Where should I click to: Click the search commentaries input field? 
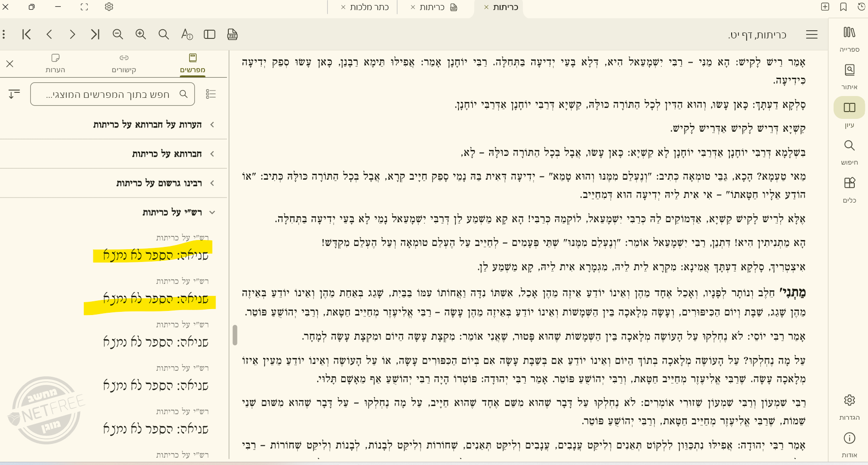[110, 94]
